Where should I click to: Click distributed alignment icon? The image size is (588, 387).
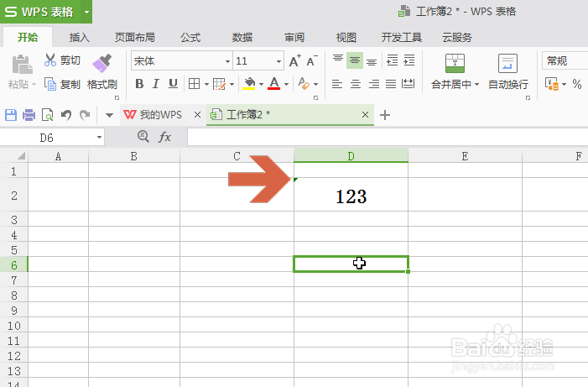point(408,84)
